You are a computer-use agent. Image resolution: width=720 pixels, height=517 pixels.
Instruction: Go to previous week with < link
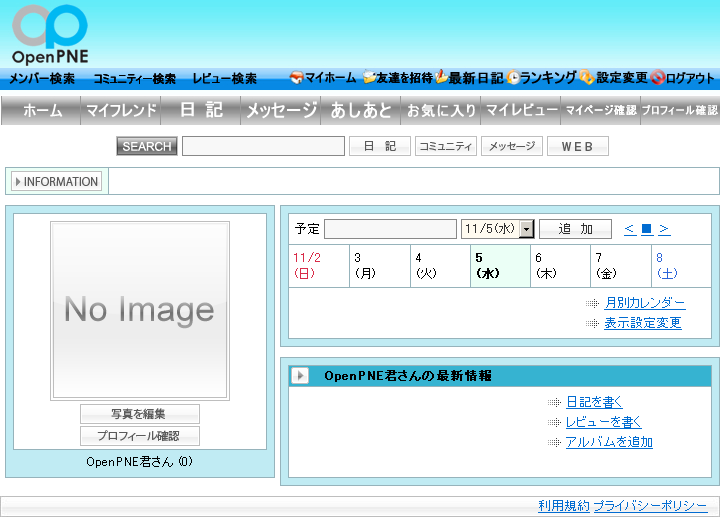click(630, 229)
